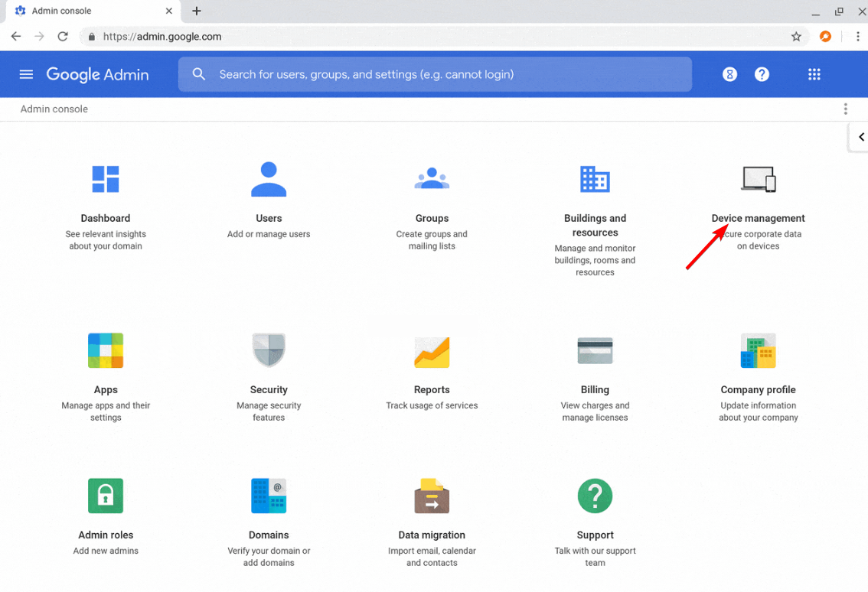Open the Help question mark in header
The height and width of the screenshot is (592, 868).
[x=762, y=74]
